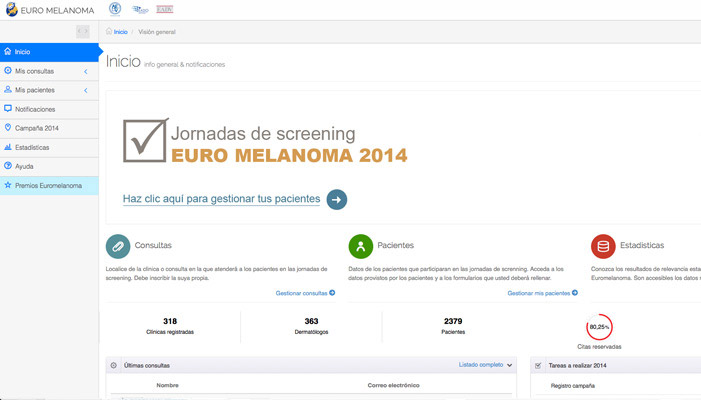701x400 pixels.
Task: Open Notificaciones in the sidebar
Action: [x=49, y=109]
